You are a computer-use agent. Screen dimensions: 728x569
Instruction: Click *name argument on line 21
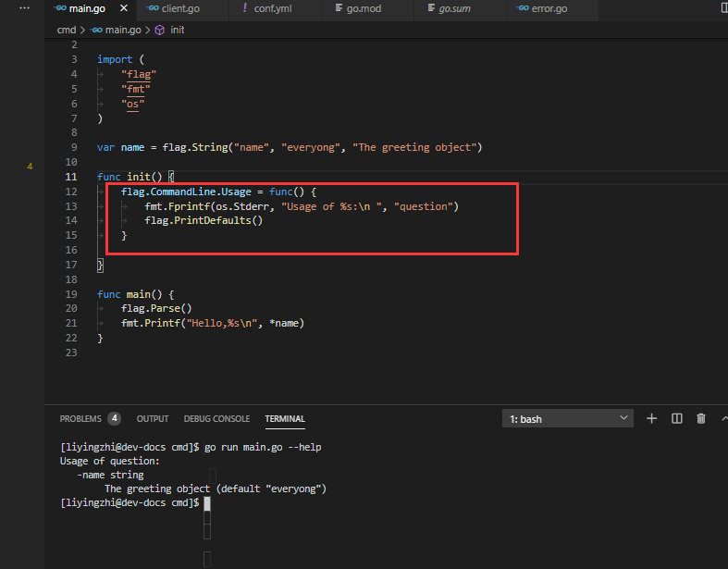coord(284,323)
